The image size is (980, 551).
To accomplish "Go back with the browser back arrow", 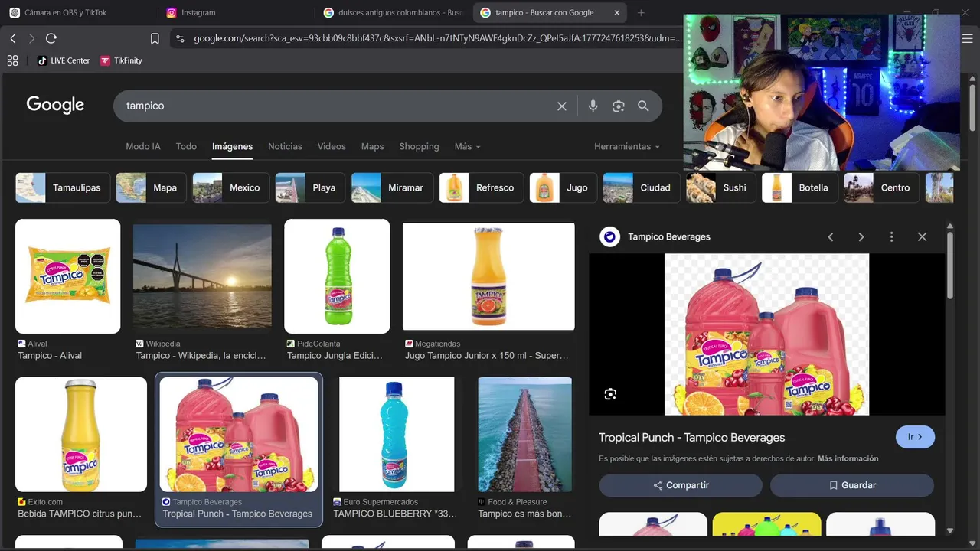I will pos(13,38).
